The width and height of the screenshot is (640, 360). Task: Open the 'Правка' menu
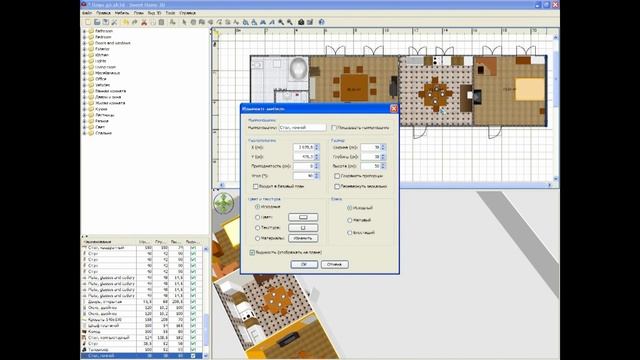click(x=103, y=13)
